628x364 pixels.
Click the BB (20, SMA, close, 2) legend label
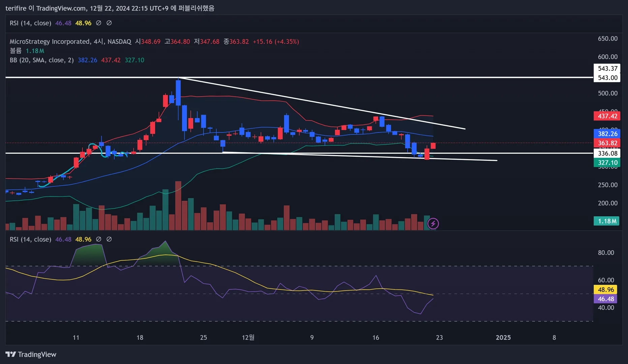pyautogui.click(x=41, y=60)
